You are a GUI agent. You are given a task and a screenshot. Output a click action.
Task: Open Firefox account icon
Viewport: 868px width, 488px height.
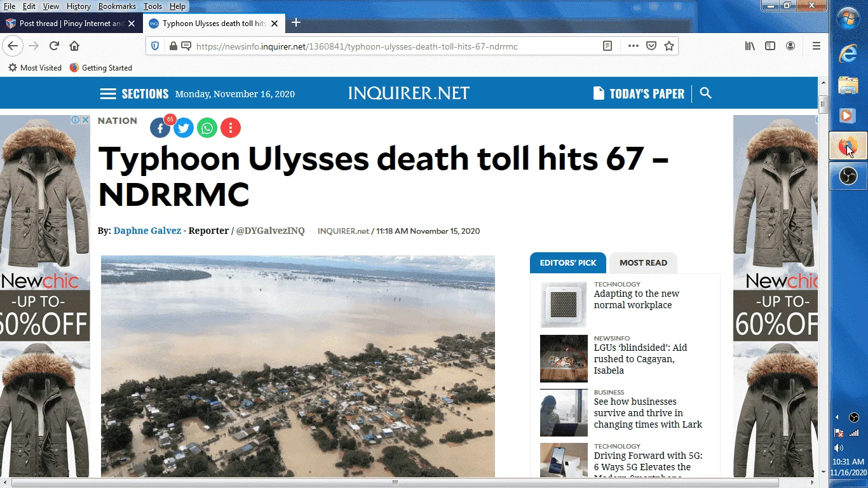coord(790,46)
